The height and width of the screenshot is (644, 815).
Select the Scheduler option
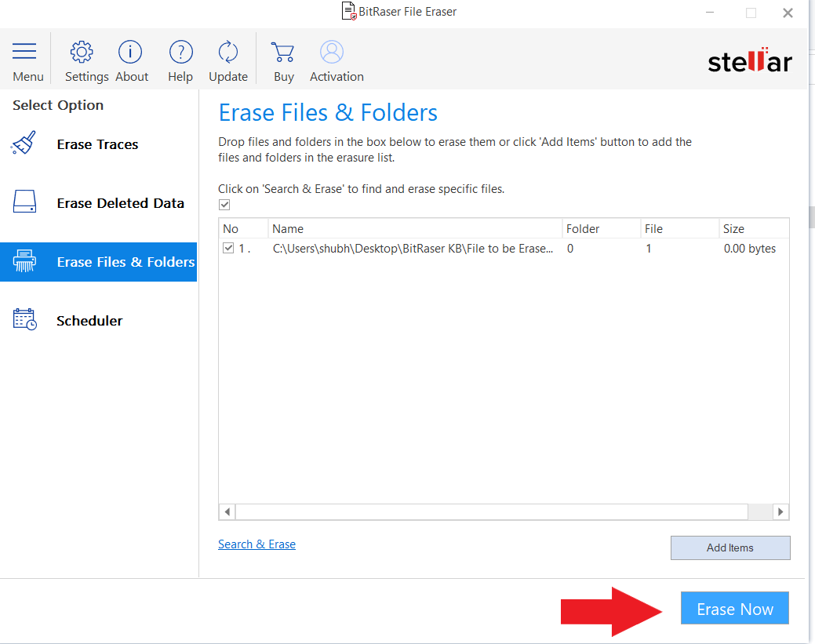click(x=98, y=321)
